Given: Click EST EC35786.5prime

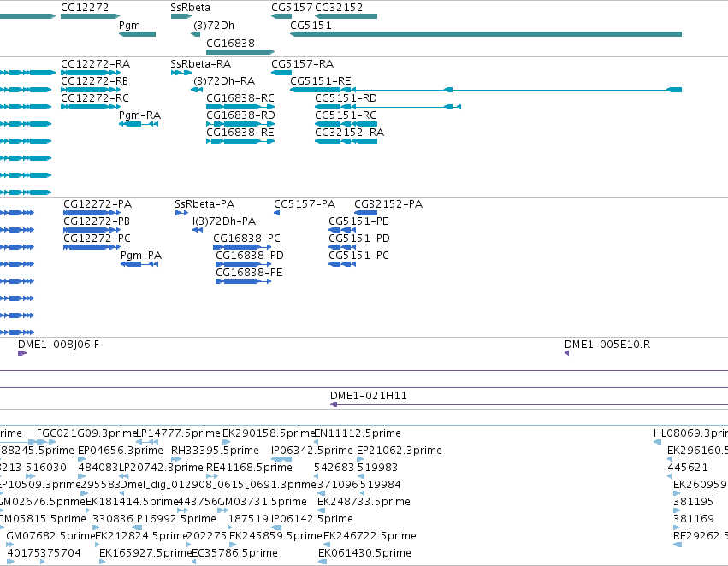Looking at the screenshot, I should click(x=193, y=563).
